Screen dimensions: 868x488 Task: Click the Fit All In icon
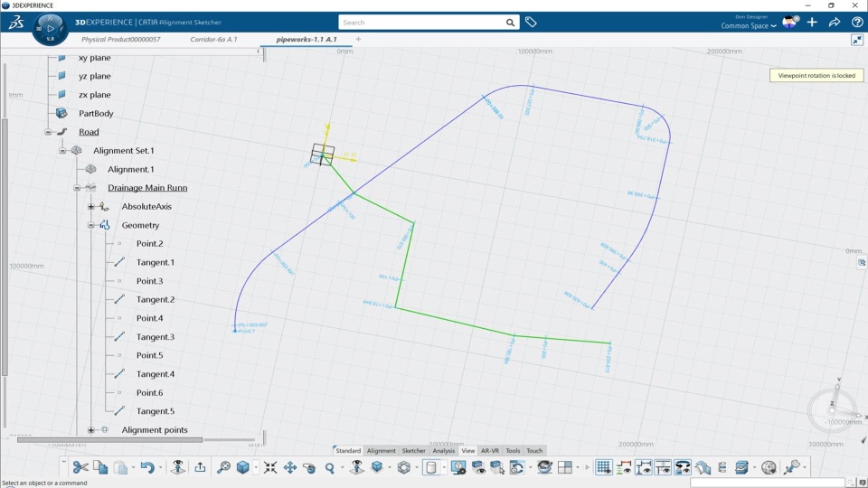[x=270, y=467]
